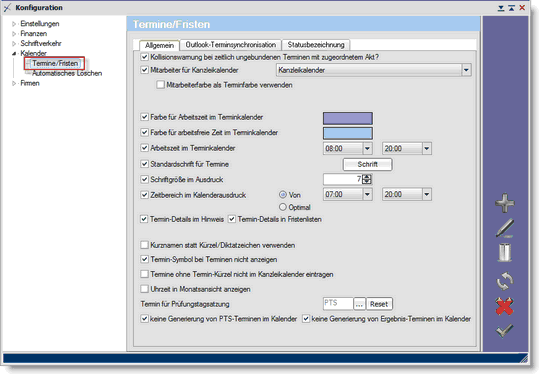Select the Optimal radio button

click(283, 207)
